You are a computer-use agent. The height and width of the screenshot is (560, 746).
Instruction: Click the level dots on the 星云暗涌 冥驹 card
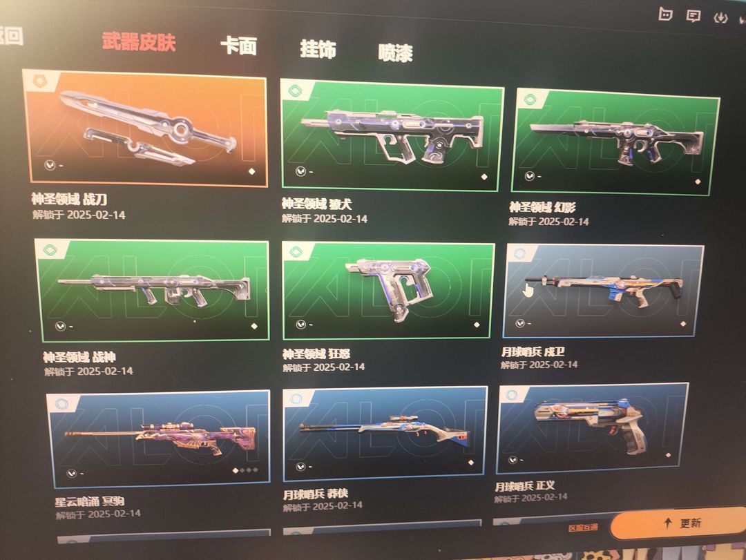click(245, 470)
